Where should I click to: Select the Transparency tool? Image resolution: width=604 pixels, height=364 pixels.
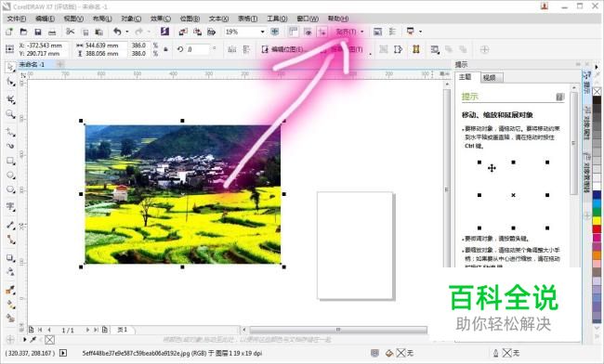pos(10,272)
